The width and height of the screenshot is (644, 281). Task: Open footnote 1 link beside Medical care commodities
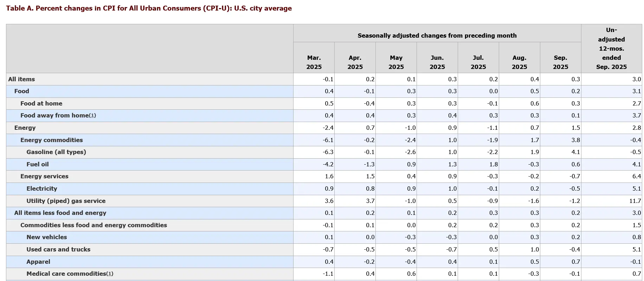[x=110, y=274]
